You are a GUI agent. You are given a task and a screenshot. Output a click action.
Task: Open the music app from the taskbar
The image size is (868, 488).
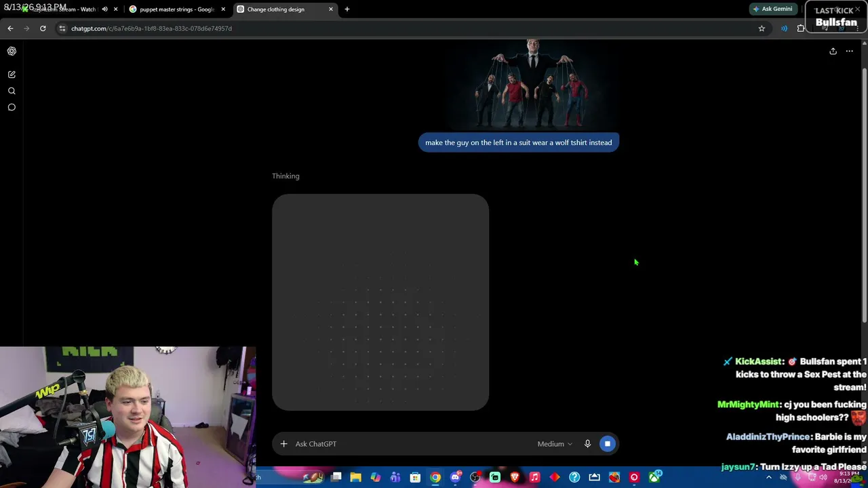(534, 478)
